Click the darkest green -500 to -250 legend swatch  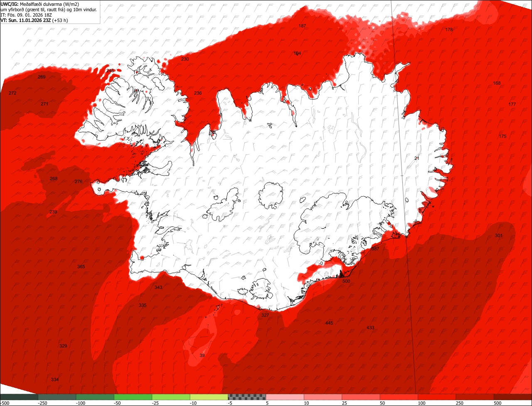click(19, 397)
